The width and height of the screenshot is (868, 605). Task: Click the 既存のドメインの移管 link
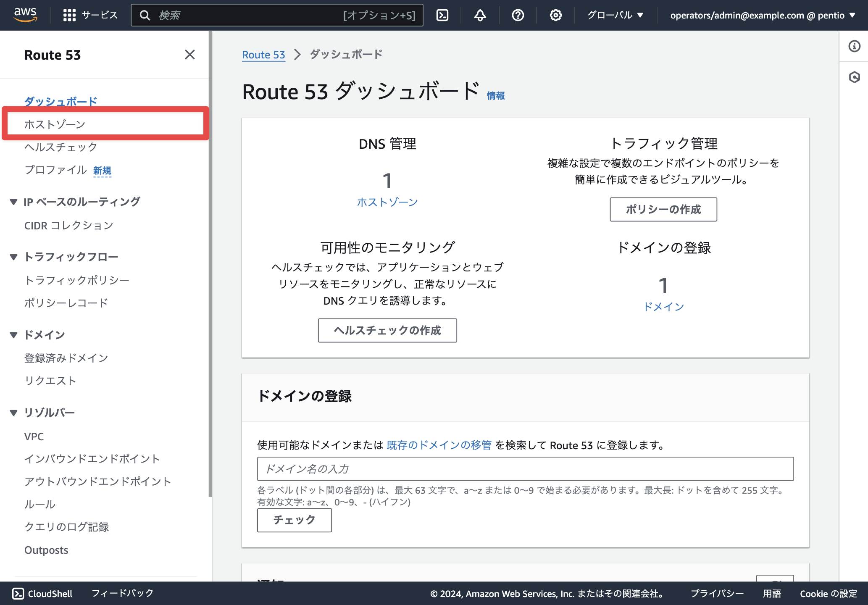[x=439, y=445]
